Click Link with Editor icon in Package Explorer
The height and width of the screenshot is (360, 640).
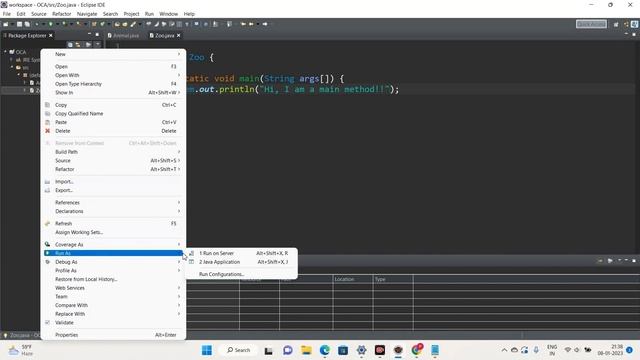coord(78,44)
